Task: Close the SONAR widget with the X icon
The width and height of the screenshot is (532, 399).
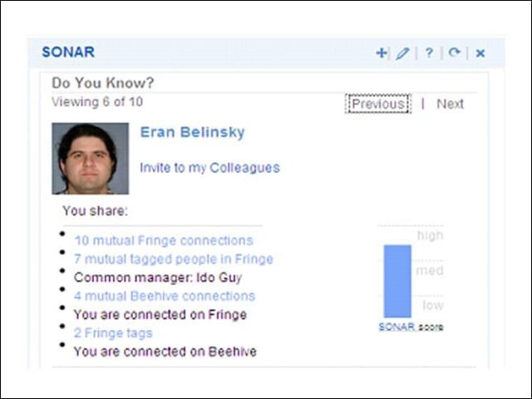Action: tap(480, 53)
